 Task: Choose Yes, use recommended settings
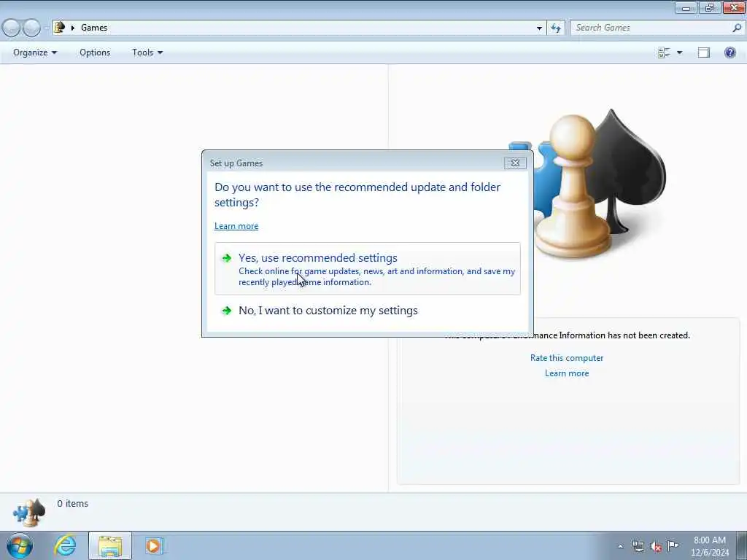pos(368,268)
